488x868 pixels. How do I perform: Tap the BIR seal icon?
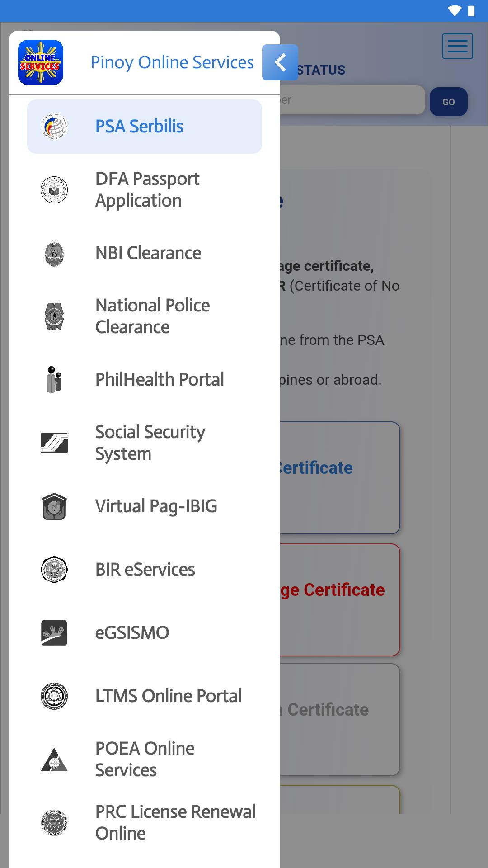pos(54,570)
